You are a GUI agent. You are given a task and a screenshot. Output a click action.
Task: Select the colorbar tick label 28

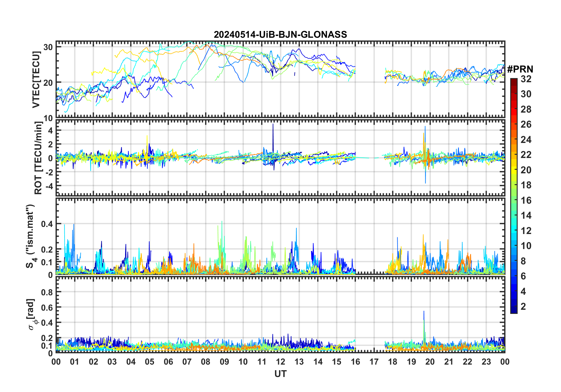click(526, 109)
